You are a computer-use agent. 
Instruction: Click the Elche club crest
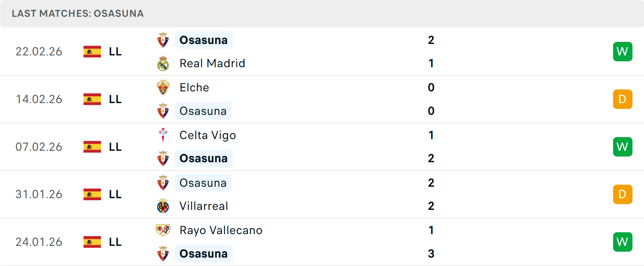tap(163, 87)
